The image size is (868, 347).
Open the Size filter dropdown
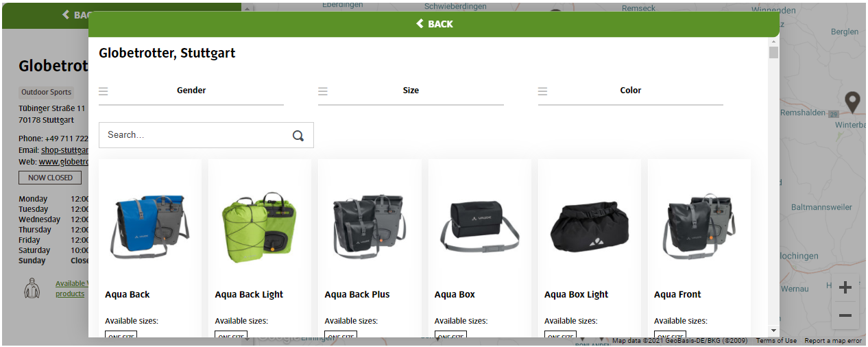tap(411, 91)
